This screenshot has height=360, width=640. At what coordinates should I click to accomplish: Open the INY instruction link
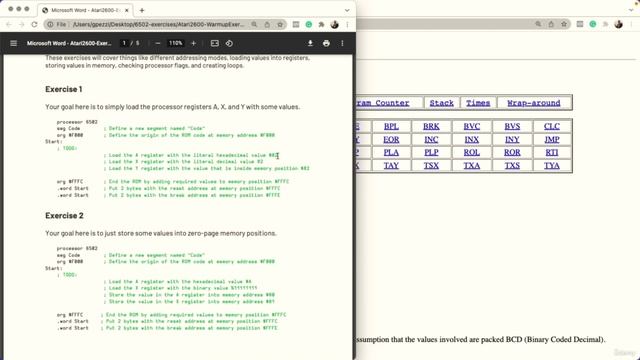(x=512, y=140)
